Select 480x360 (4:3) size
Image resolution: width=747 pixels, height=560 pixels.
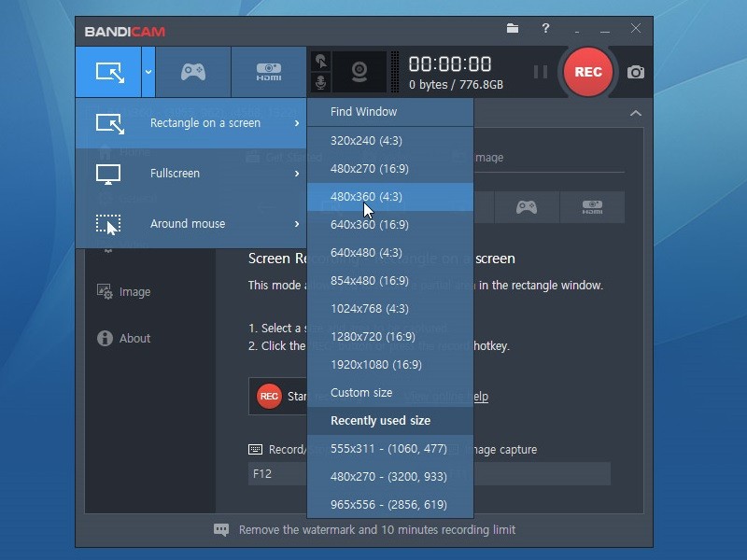(x=390, y=197)
